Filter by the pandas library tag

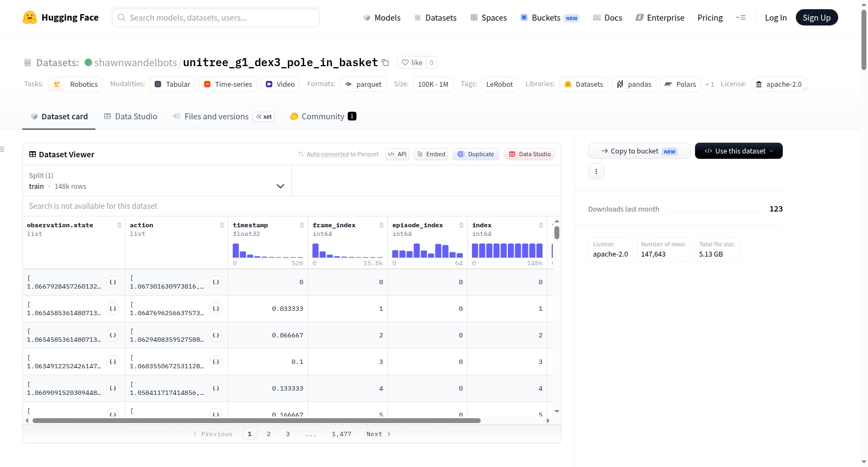click(634, 84)
